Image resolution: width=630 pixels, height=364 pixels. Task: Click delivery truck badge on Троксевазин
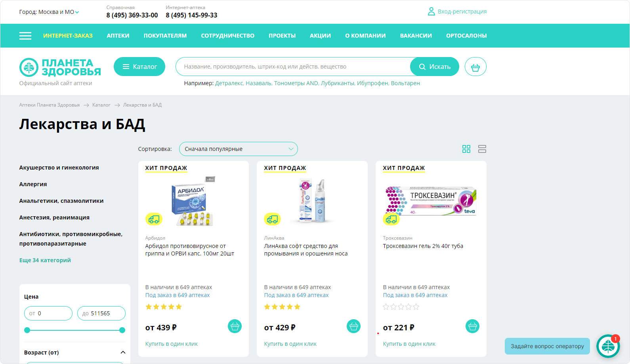coord(391,219)
